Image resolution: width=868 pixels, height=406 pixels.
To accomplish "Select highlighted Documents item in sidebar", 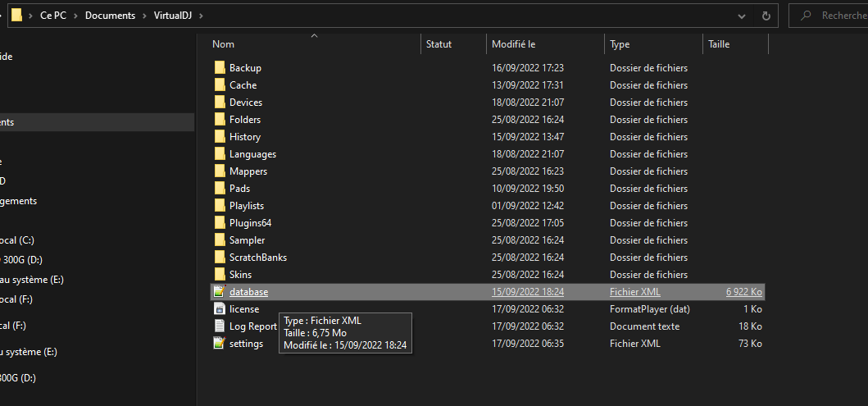I will 97,122.
